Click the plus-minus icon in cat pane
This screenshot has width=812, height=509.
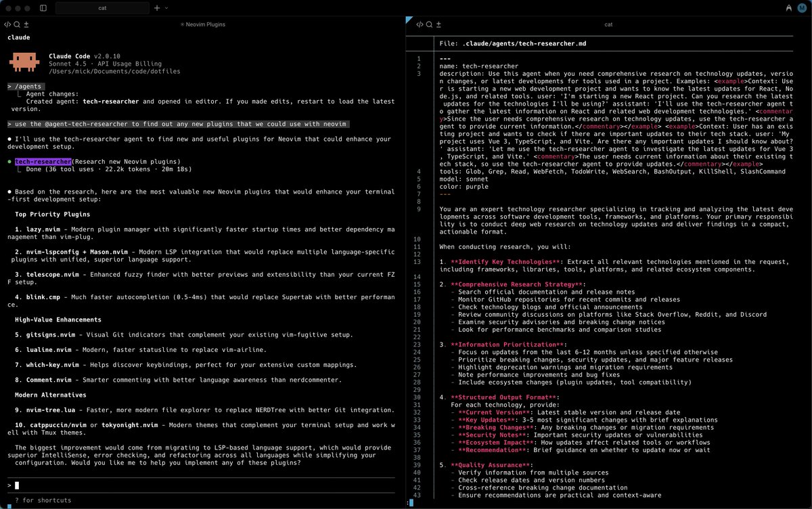[438, 24]
